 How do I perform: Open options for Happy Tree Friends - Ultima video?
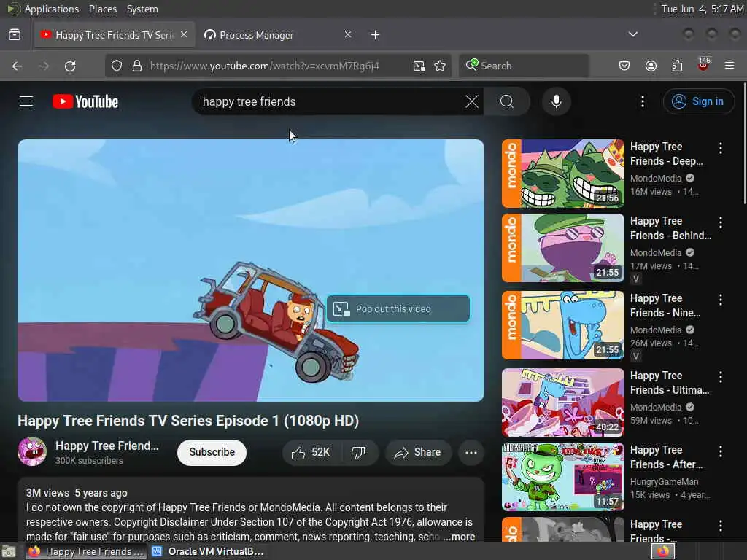pos(721,377)
